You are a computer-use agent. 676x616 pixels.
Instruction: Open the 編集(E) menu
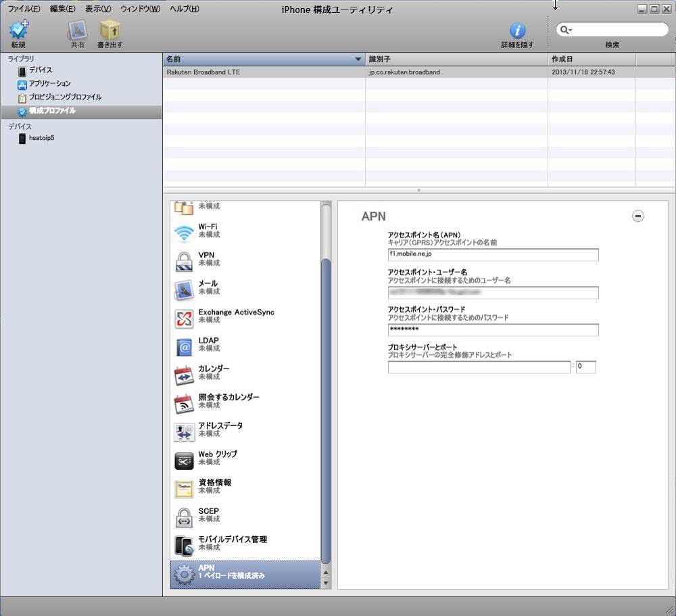[x=62, y=9]
